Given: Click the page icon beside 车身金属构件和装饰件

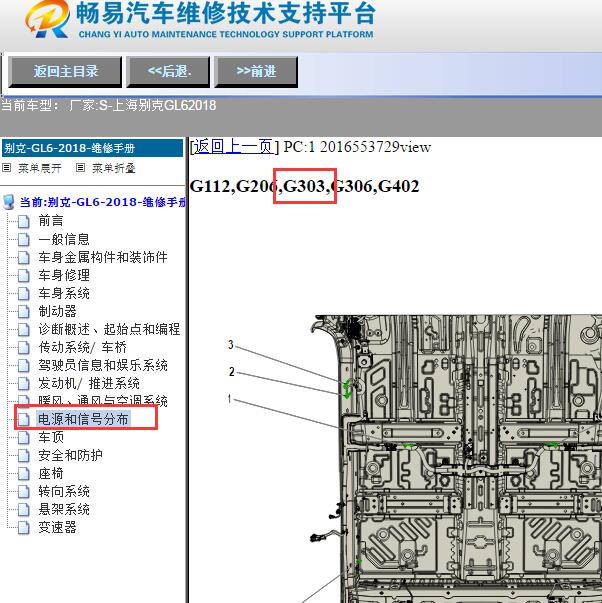Looking at the screenshot, I should click(x=24, y=258).
